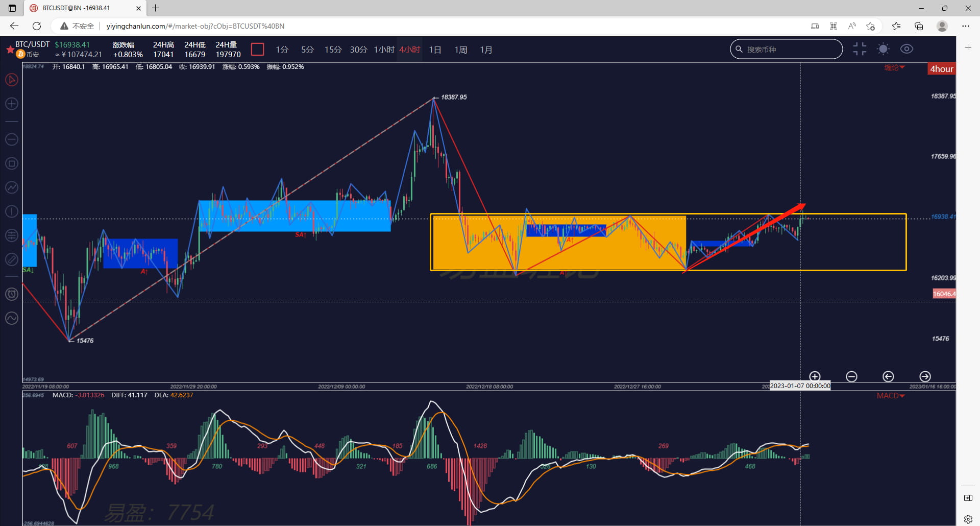This screenshot has height=526, width=980.
Task: Add sidebar item with plus button
Action: click(x=968, y=47)
